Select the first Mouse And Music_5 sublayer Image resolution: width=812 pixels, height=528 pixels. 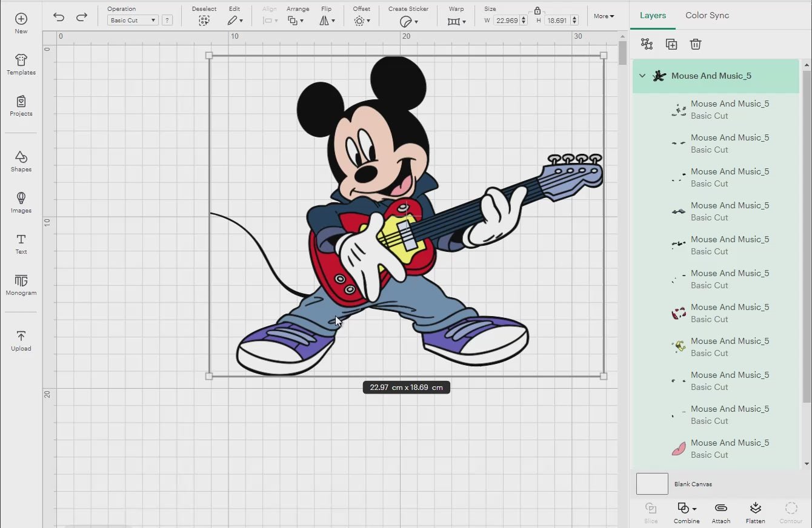[716, 110]
